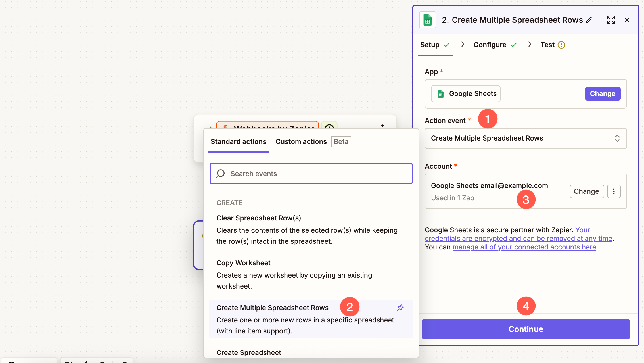The width and height of the screenshot is (644, 363).
Task: Click the Google Sheets email@example.com account text
Action: coord(489,186)
